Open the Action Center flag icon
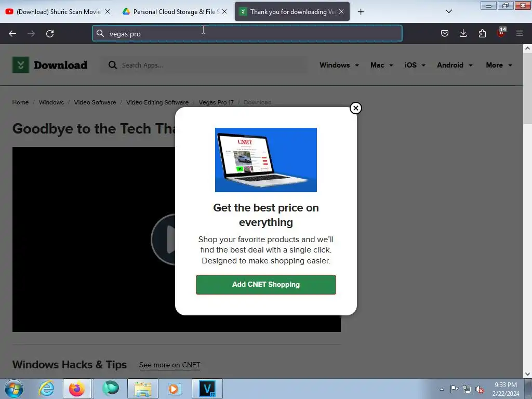The image size is (532, 399). click(454, 389)
